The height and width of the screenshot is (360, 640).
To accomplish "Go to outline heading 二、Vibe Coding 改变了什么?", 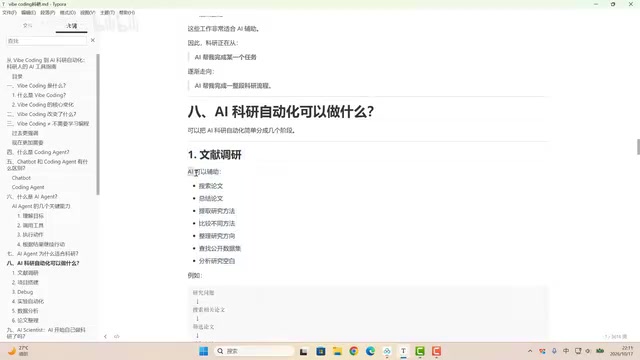I will [x=41, y=114].
